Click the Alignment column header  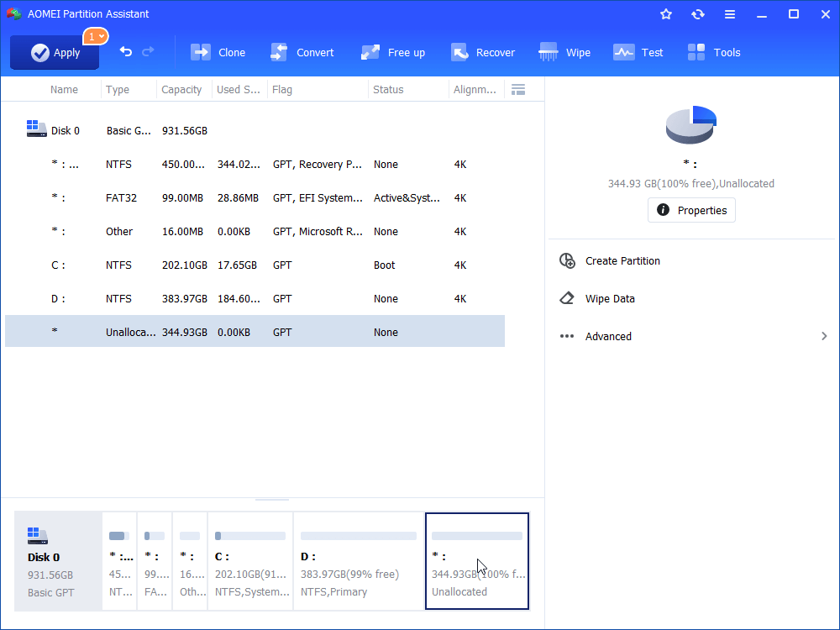pyautogui.click(x=475, y=90)
